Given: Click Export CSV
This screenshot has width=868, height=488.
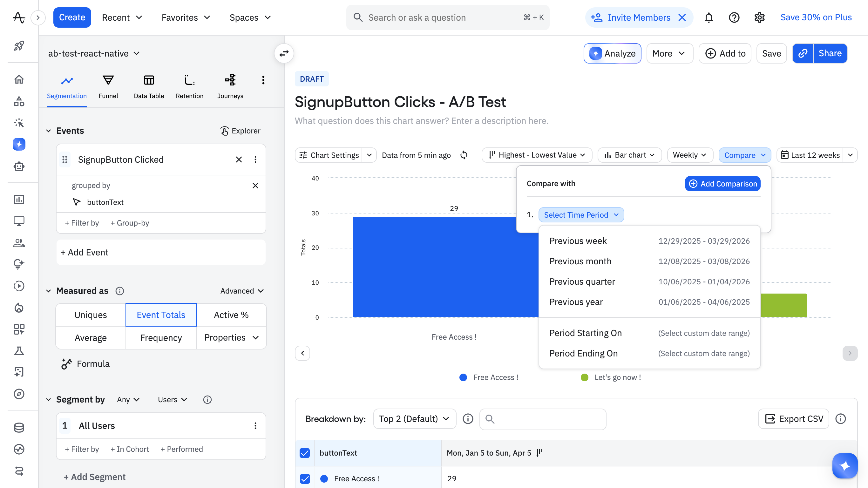Looking at the screenshot, I should [794, 419].
